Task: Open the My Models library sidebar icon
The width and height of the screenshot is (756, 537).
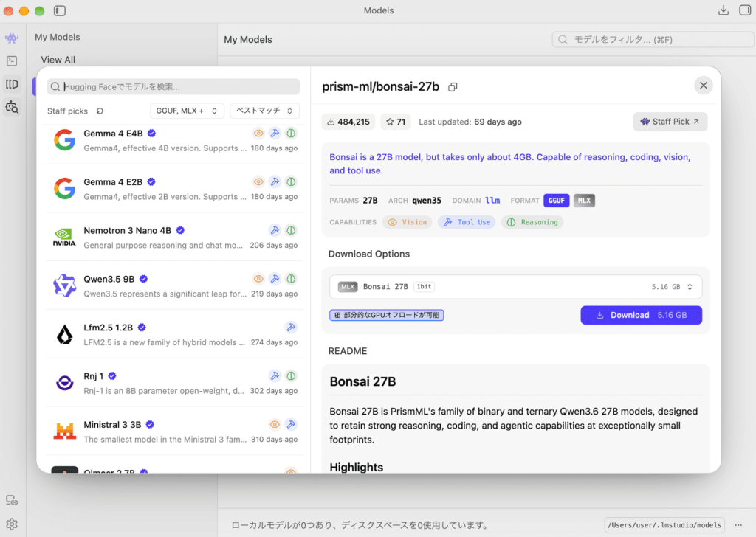Action: (x=12, y=84)
